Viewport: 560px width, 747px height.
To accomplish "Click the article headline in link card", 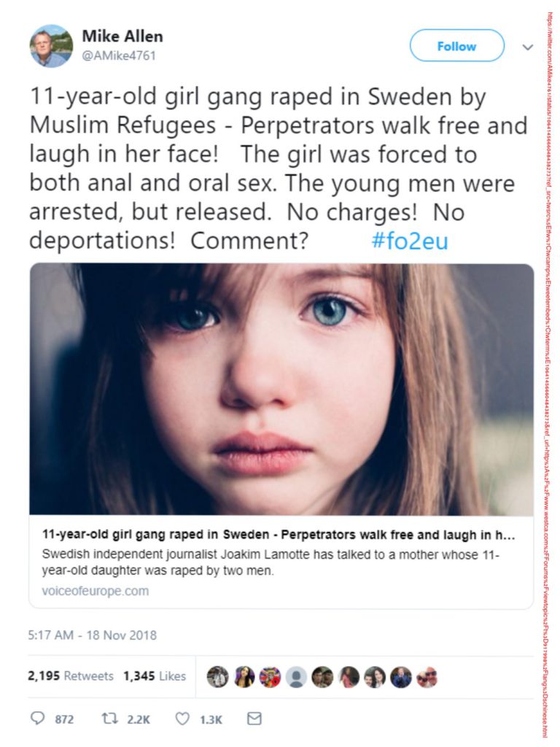I will tap(279, 535).
